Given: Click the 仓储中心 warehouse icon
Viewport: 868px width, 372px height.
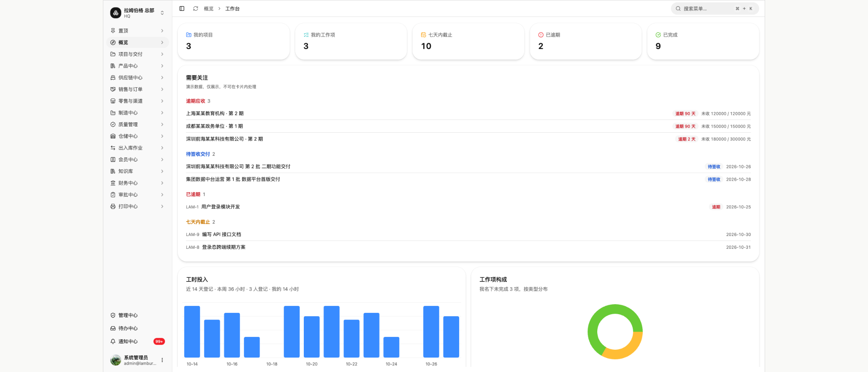Looking at the screenshot, I should 113,136.
